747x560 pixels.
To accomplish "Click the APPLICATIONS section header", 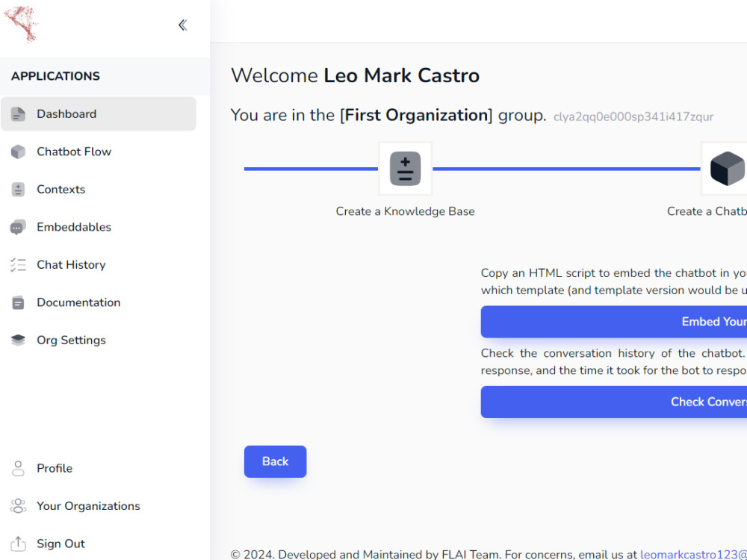I will point(56,76).
